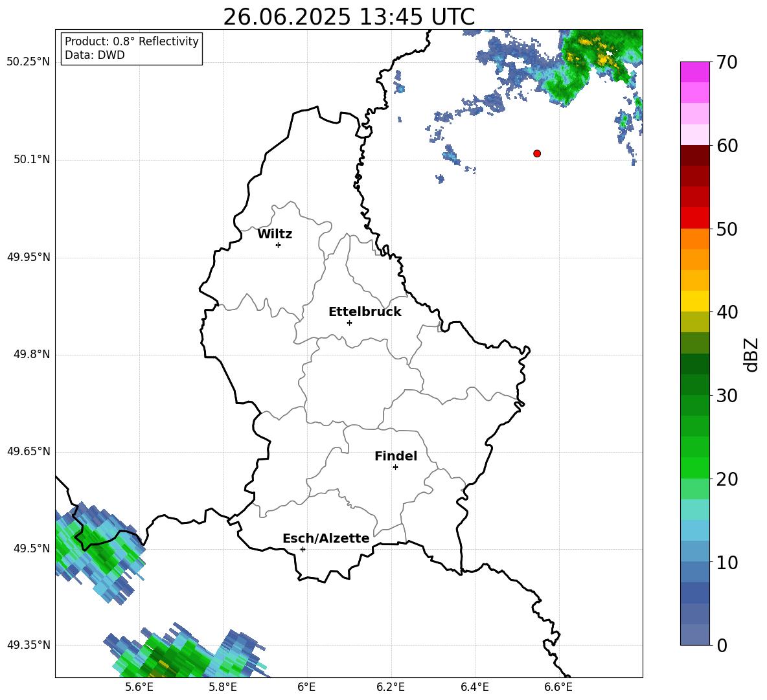
Task: Click the Findel station cross marker
Action: click(x=395, y=468)
